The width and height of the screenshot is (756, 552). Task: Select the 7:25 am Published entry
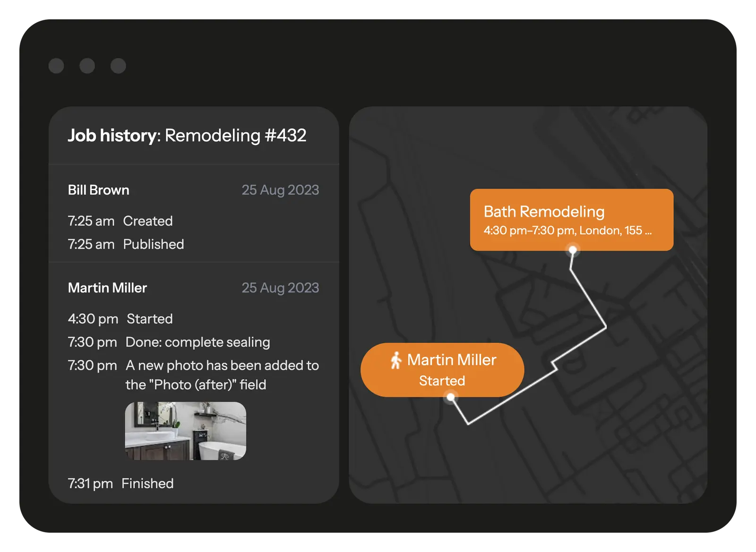[x=126, y=244]
